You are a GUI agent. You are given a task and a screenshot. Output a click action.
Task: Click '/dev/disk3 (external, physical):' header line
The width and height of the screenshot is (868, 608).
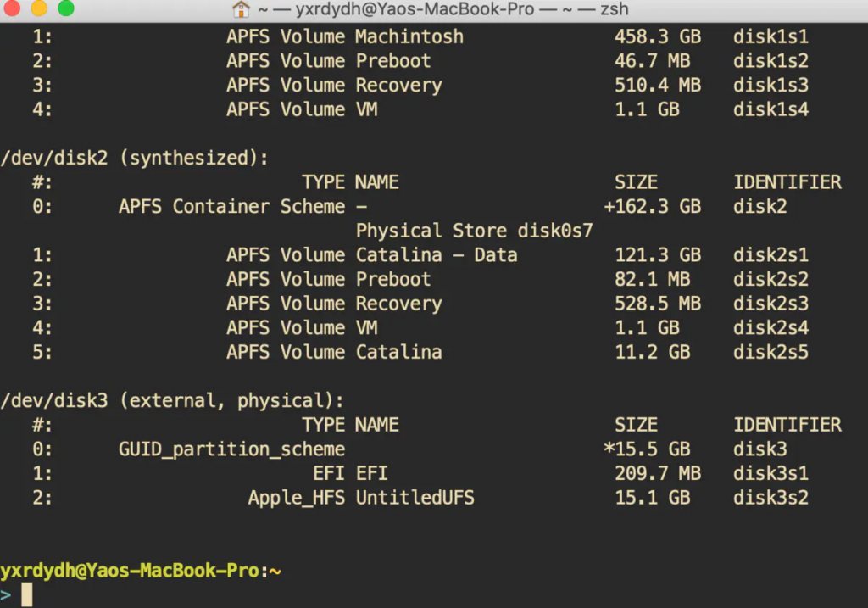(172, 401)
